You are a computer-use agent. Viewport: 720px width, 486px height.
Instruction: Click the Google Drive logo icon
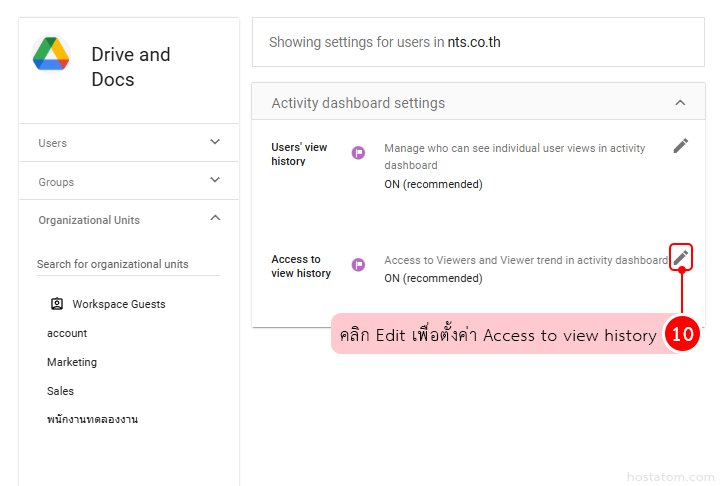click(x=51, y=54)
